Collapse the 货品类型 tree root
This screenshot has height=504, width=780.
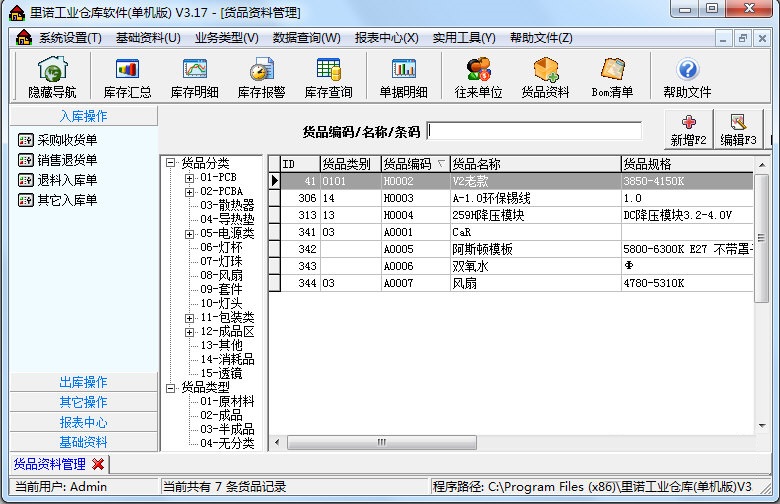(171, 388)
